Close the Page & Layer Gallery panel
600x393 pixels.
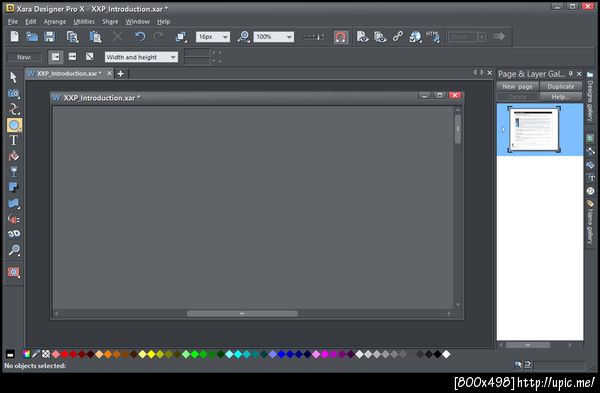click(x=579, y=74)
